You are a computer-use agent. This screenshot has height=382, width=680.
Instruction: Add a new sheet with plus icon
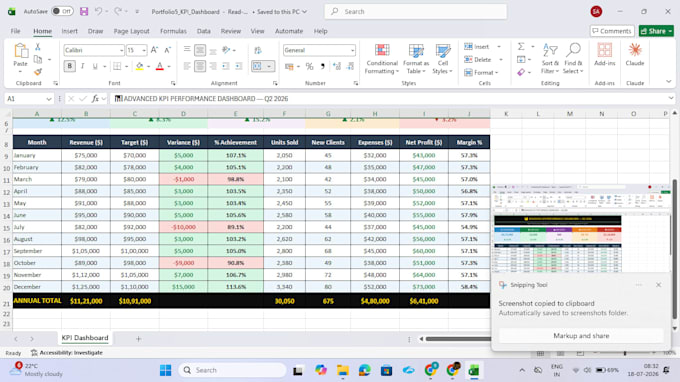[138, 339]
